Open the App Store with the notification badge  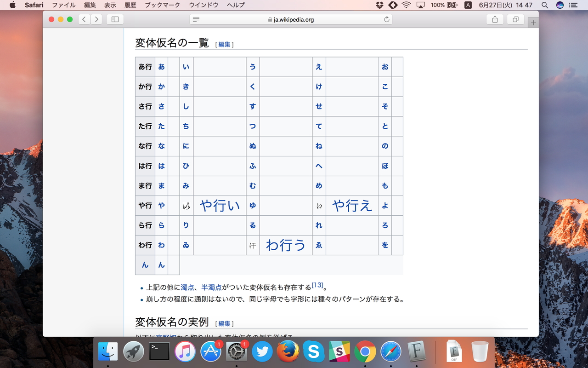[x=211, y=353]
